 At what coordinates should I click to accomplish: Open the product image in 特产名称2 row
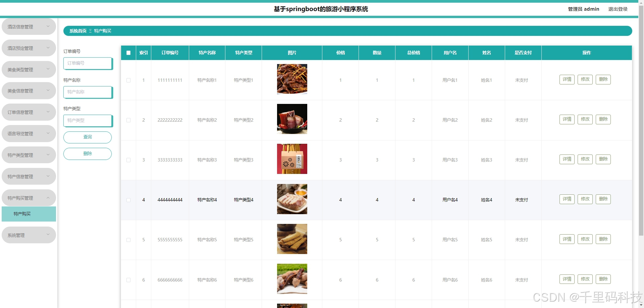(292, 119)
